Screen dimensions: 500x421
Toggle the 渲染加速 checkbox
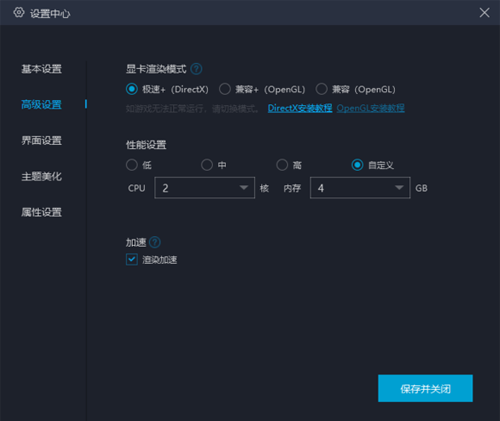tap(132, 259)
